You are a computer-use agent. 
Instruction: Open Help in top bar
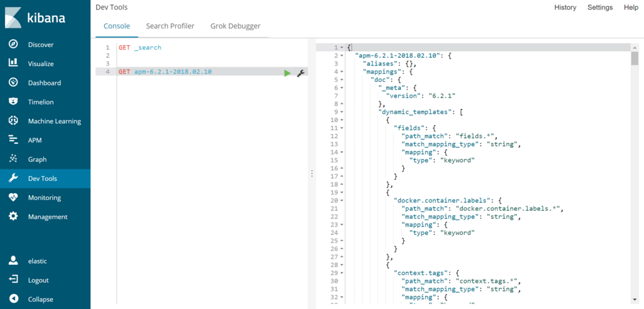(x=631, y=8)
